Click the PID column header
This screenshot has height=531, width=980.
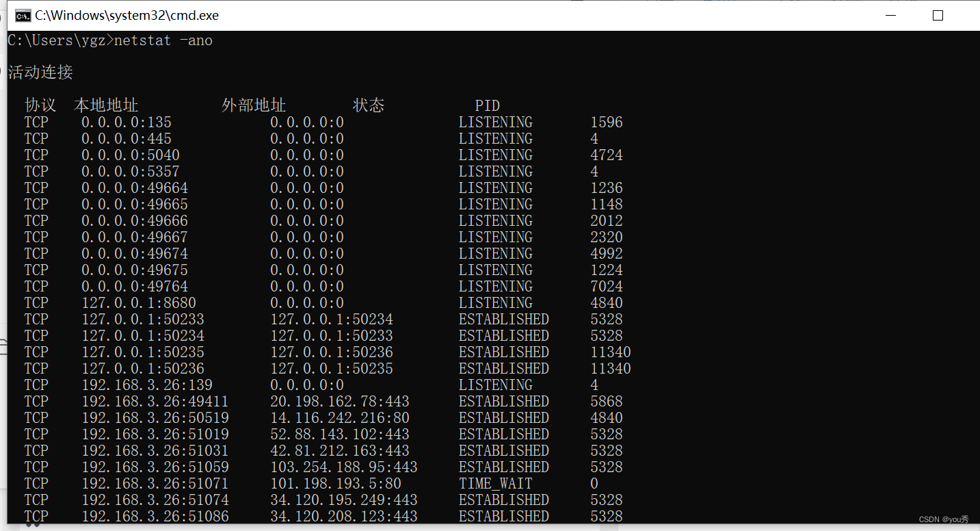pyautogui.click(x=488, y=106)
